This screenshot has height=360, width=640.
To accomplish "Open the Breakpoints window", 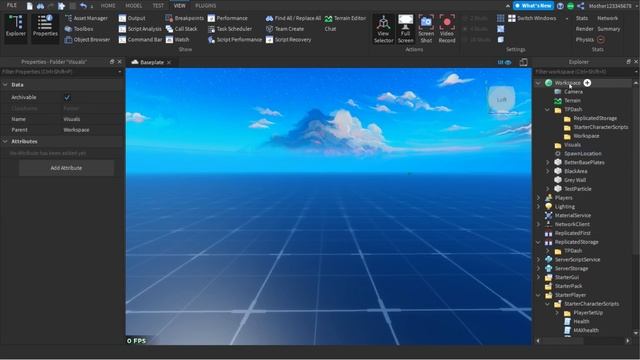I will (184, 18).
